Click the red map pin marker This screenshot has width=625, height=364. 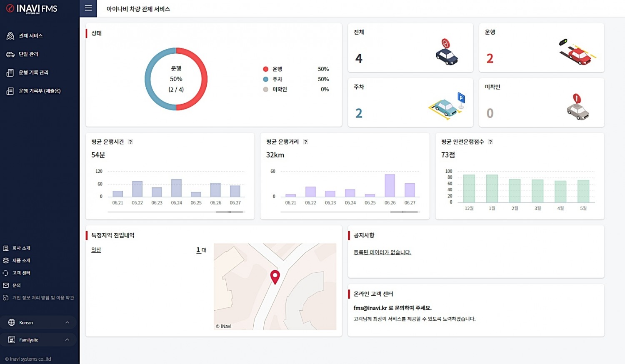275,277
